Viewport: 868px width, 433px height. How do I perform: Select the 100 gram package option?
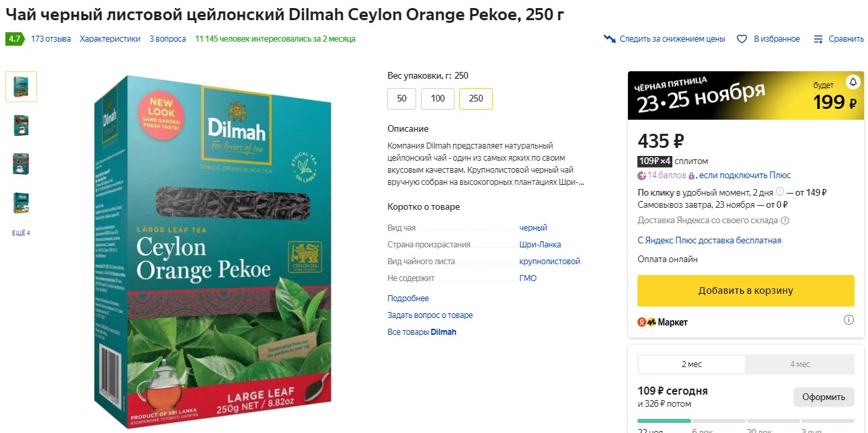pyautogui.click(x=438, y=98)
